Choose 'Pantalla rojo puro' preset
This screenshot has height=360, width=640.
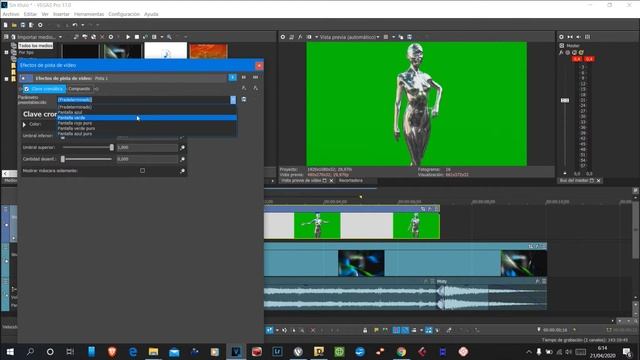[x=147, y=123]
